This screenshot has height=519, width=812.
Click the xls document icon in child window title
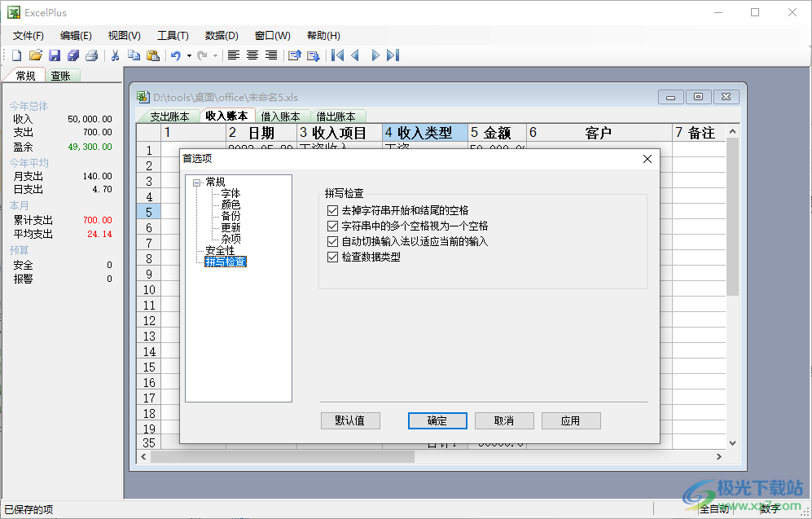coord(143,97)
